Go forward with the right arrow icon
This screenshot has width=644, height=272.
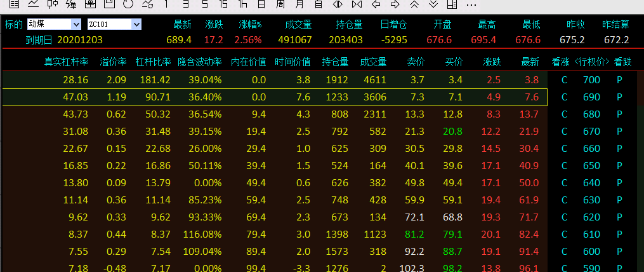coord(395,4)
